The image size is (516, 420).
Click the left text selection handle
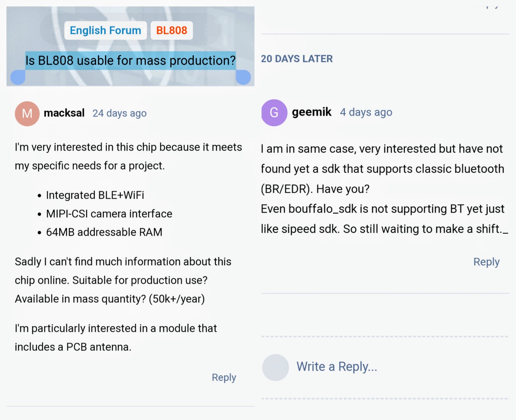click(x=18, y=77)
